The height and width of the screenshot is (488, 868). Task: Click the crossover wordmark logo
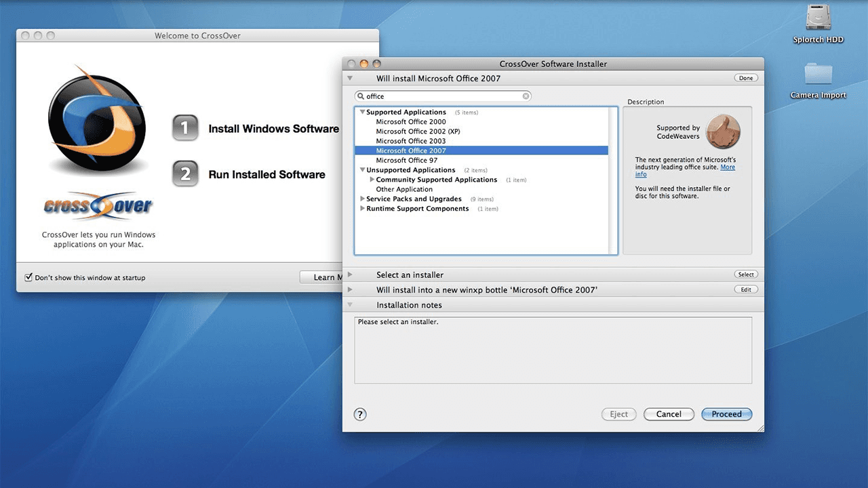tap(98, 205)
